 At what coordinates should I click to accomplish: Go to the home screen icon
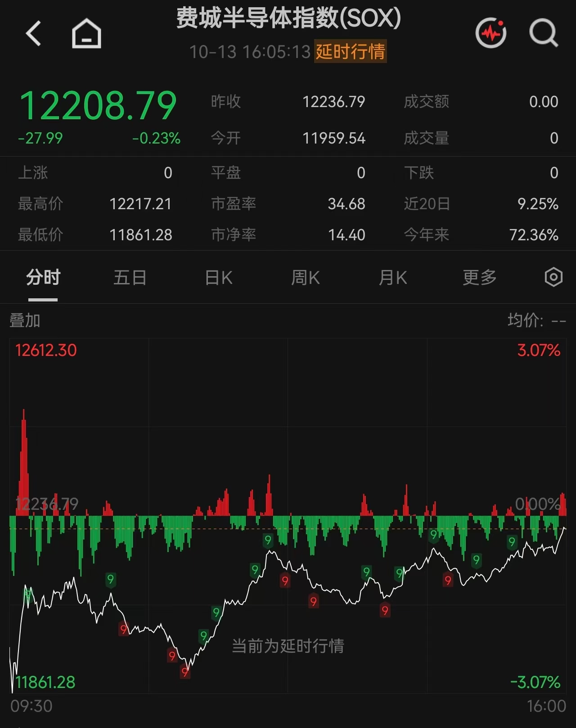86,33
